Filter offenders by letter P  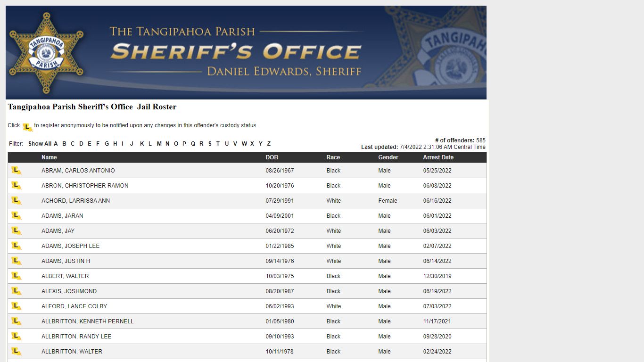(x=184, y=144)
